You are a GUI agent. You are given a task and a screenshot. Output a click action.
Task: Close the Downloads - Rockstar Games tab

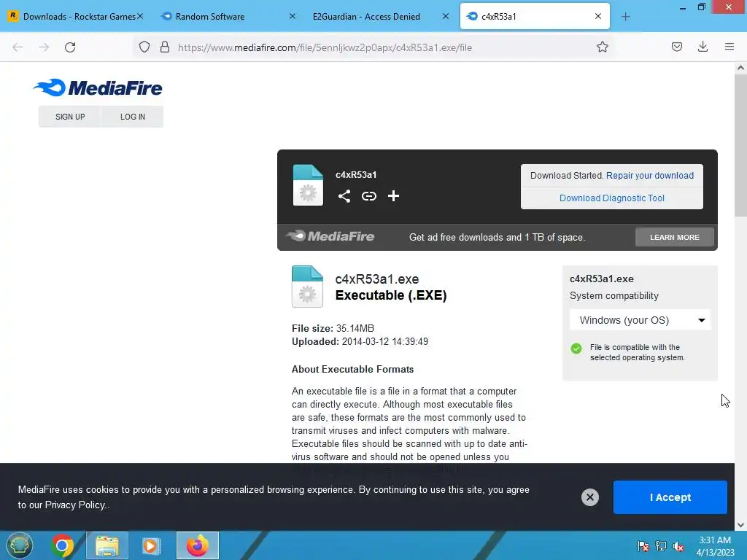140,16
